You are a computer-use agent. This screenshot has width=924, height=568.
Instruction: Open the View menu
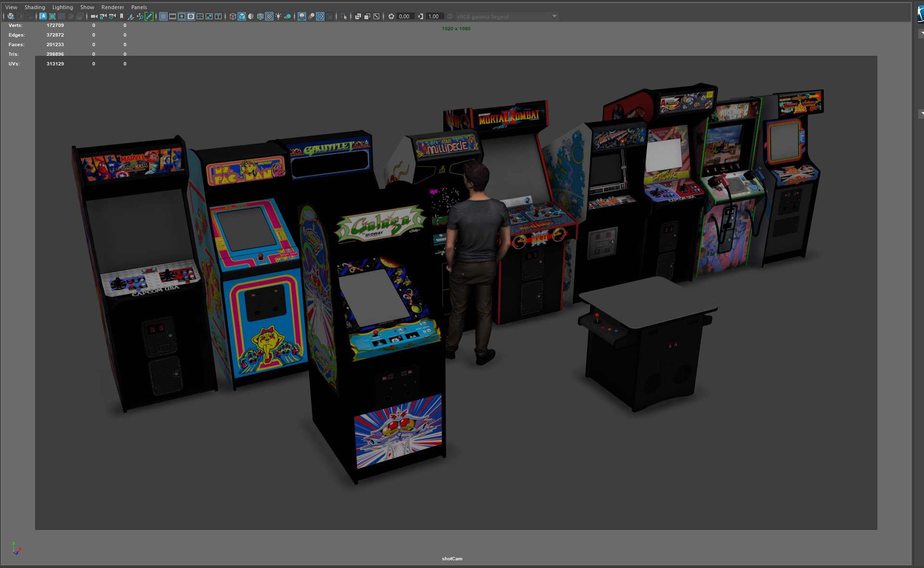11,7
